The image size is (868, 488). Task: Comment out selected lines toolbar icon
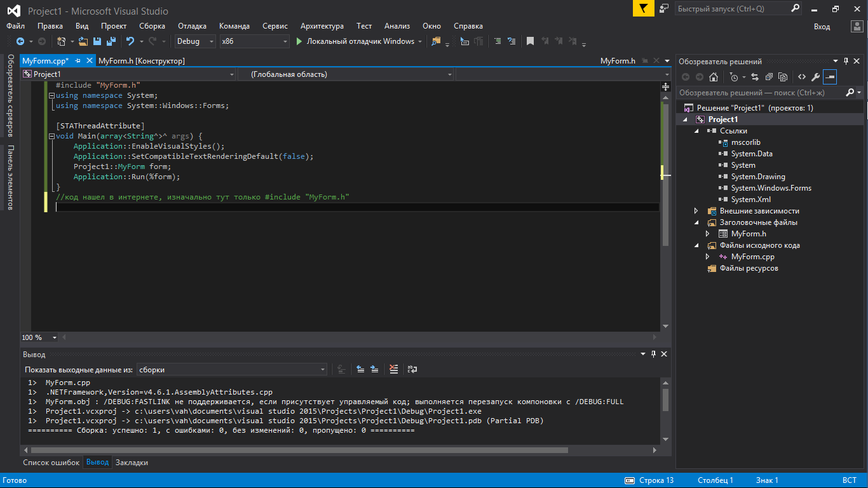coord(497,41)
